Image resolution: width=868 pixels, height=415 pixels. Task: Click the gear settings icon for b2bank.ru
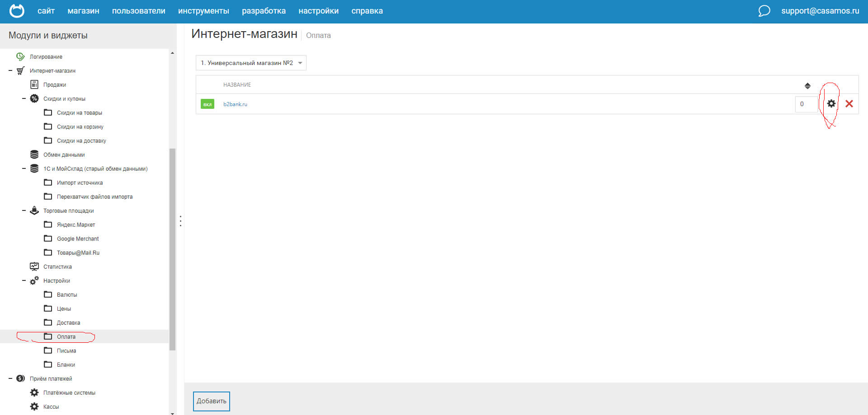(x=831, y=104)
